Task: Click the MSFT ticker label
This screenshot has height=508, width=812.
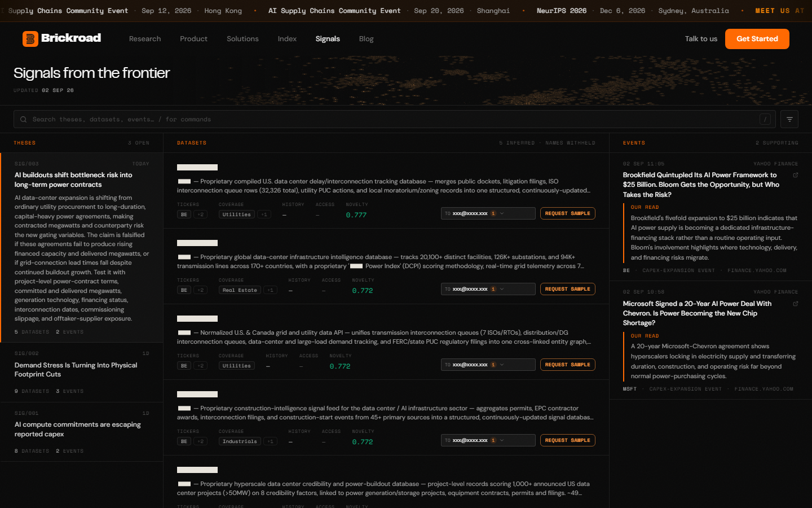Action: click(x=630, y=389)
